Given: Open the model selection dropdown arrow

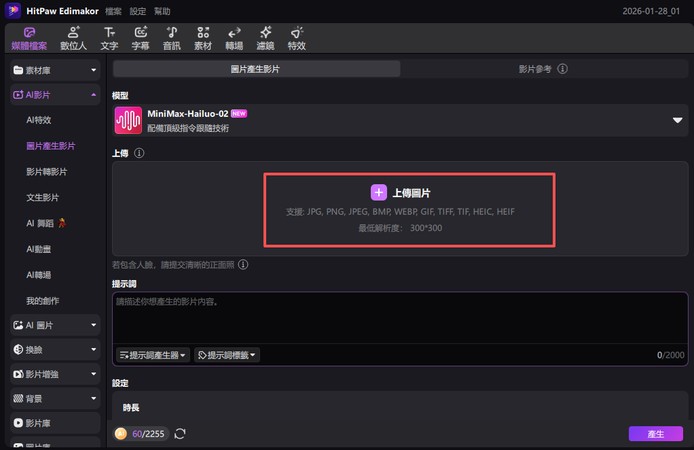Looking at the screenshot, I should coord(677,120).
